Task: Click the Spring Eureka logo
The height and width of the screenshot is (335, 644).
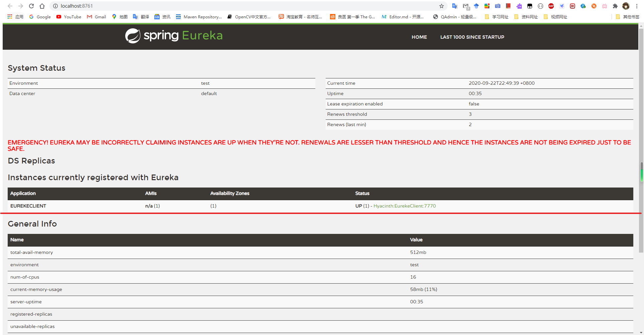Action: click(174, 36)
